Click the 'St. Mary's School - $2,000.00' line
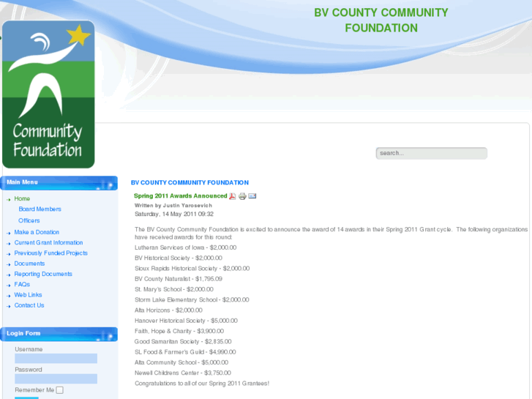 pyautogui.click(x=174, y=290)
